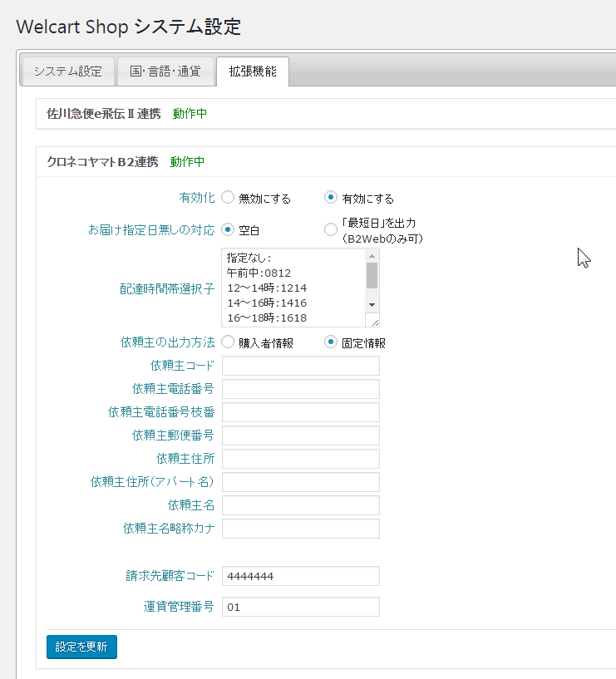Choose the 「最短日」を出力 radio option
Viewport: 616px width, 679px height.
tap(331, 229)
